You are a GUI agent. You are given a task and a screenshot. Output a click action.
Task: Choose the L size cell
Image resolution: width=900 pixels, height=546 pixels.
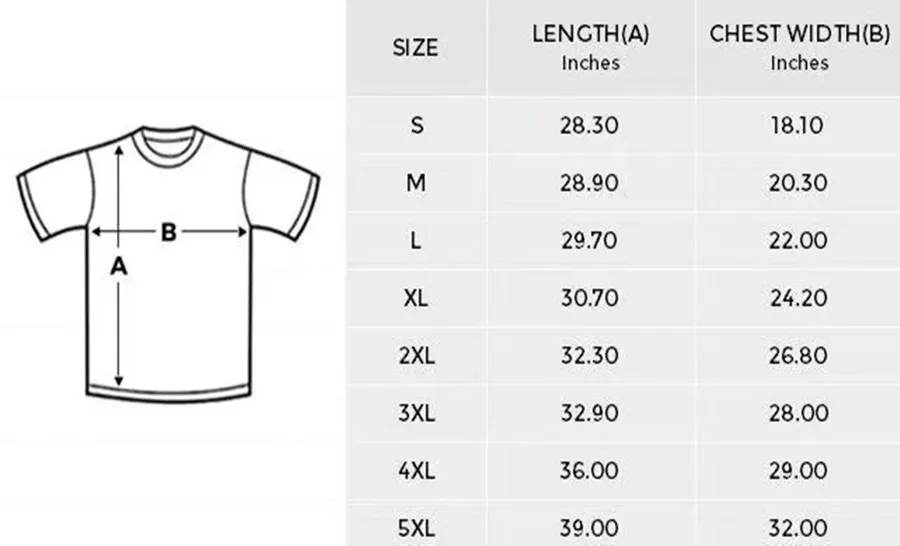click(416, 241)
